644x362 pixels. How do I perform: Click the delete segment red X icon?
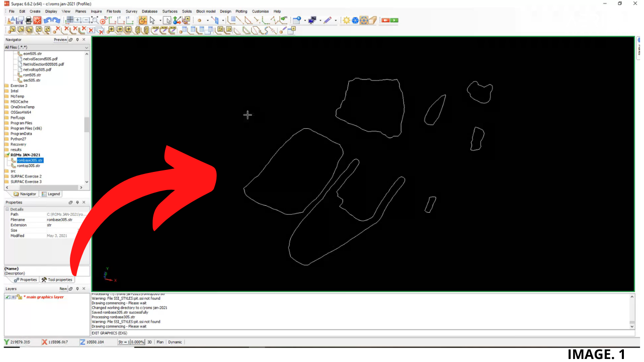pos(66,30)
